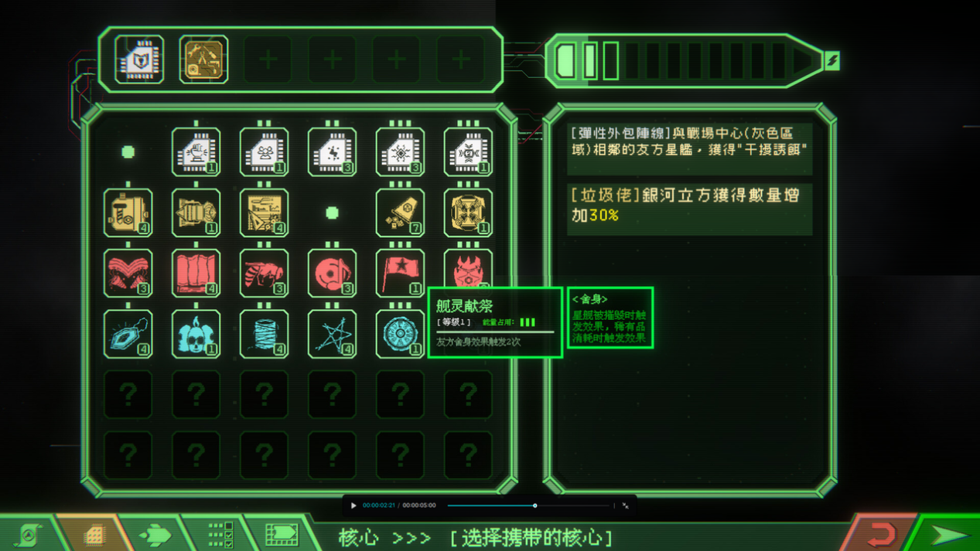Select the red wasp core icon
Viewport: 980px width, 551px height.
click(x=264, y=273)
